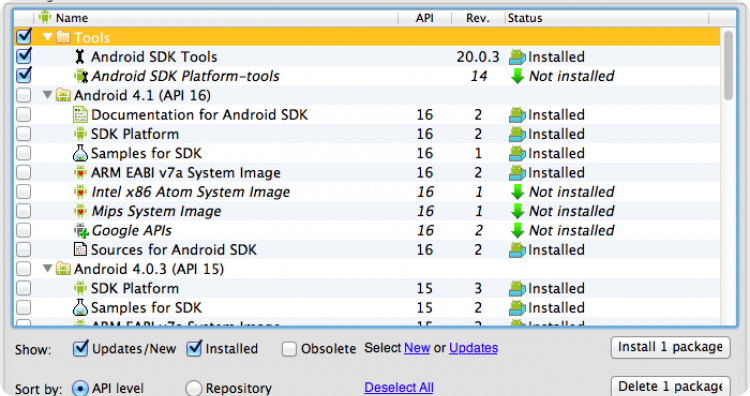Click the Mips System Image icon
This screenshot has height=396, width=750.
(x=80, y=211)
